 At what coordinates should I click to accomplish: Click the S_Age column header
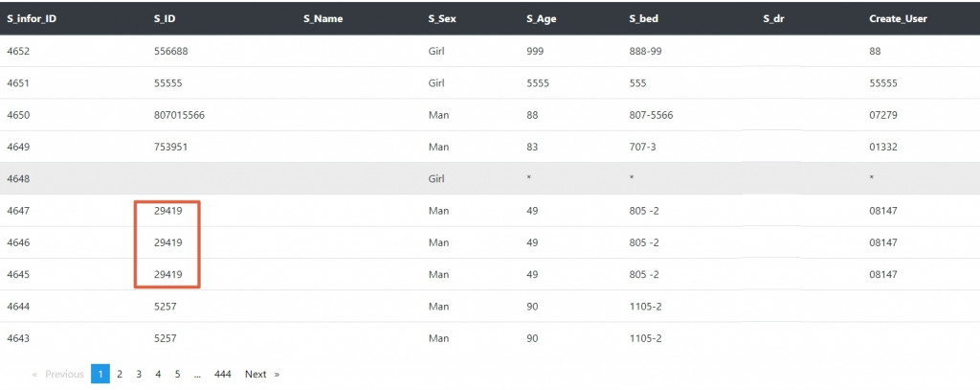tap(542, 19)
